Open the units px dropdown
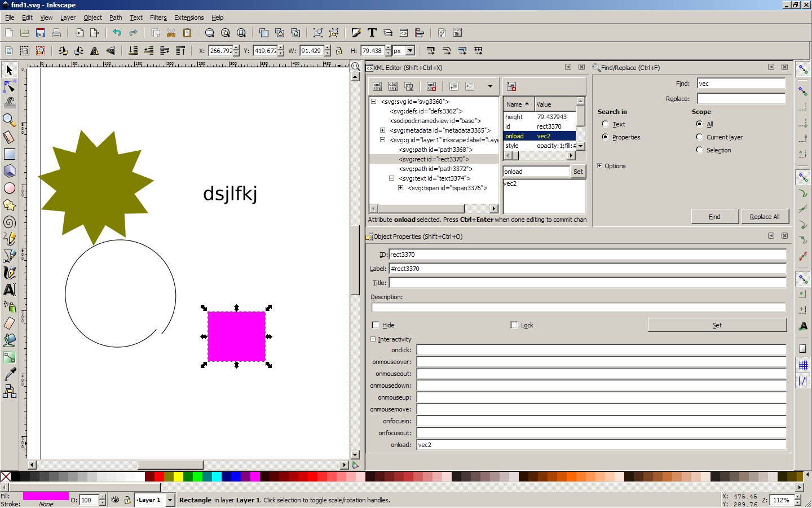 coord(410,51)
